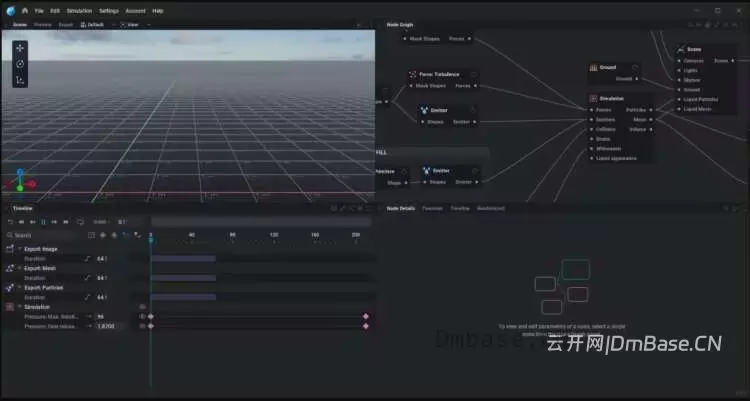Click the timeline scrub bar above frame ruler

261,222
